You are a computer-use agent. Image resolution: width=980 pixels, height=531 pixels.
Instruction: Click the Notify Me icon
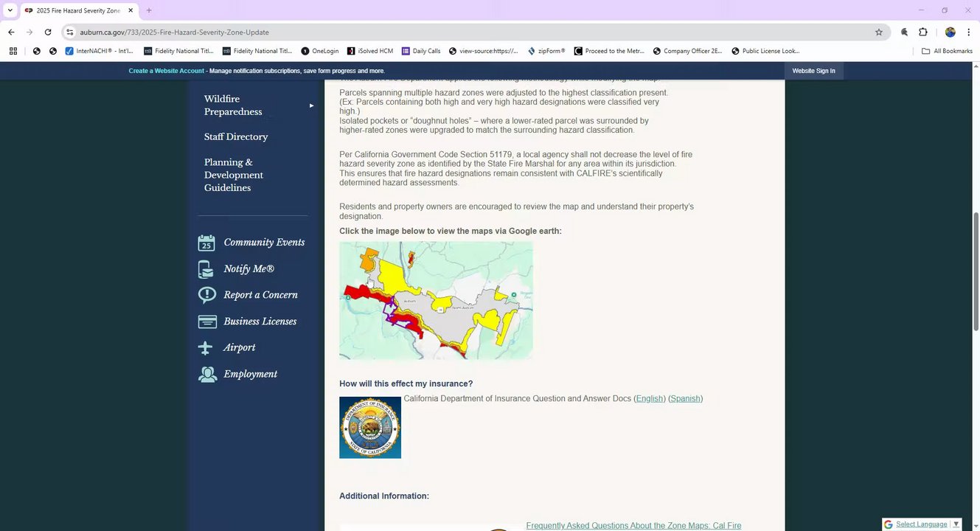pos(206,269)
